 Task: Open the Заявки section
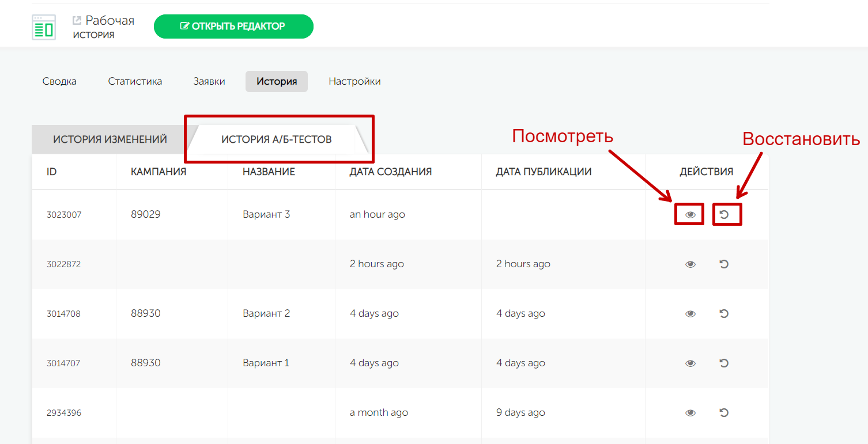pos(209,81)
